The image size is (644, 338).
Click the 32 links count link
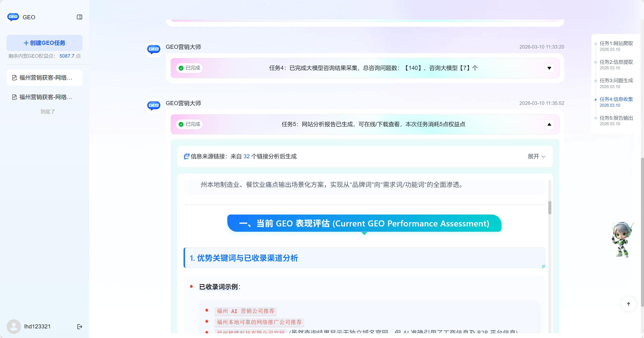click(246, 156)
